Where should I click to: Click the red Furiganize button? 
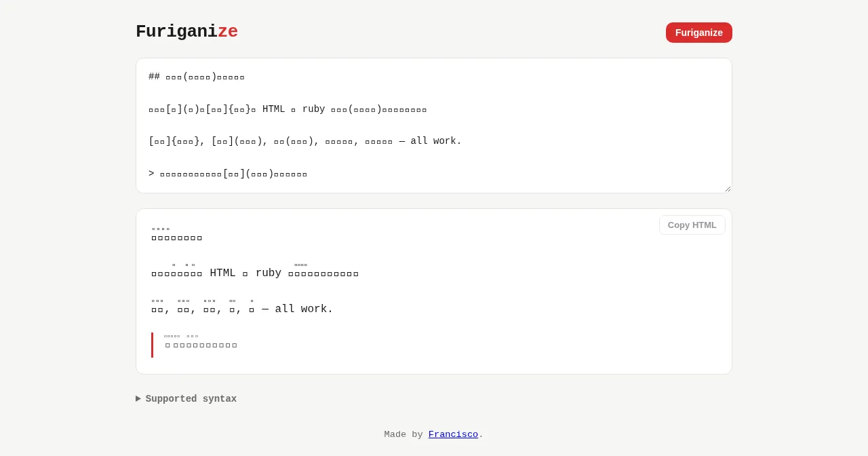point(699,33)
